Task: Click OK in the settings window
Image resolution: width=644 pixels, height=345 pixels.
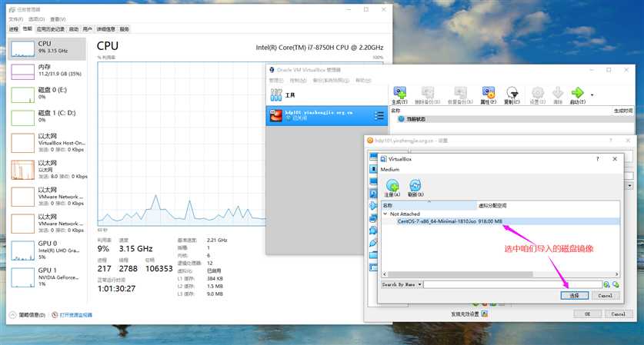Action: point(587,313)
